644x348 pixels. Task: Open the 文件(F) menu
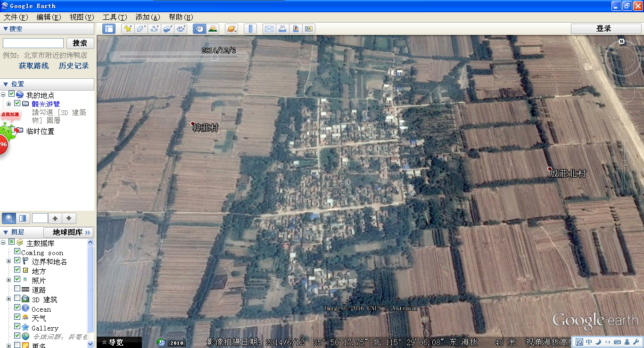[16, 17]
